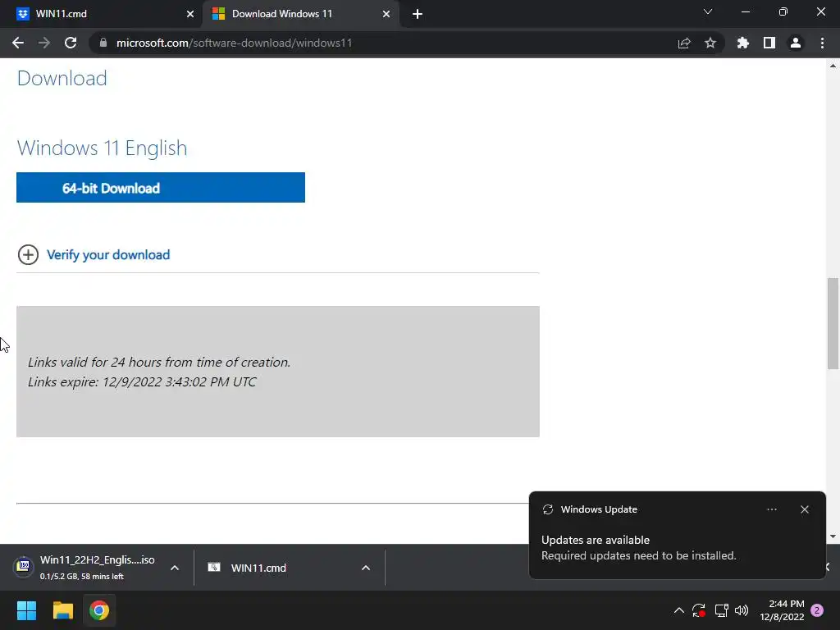
Task: Click the browser forward arrow
Action: point(44,43)
